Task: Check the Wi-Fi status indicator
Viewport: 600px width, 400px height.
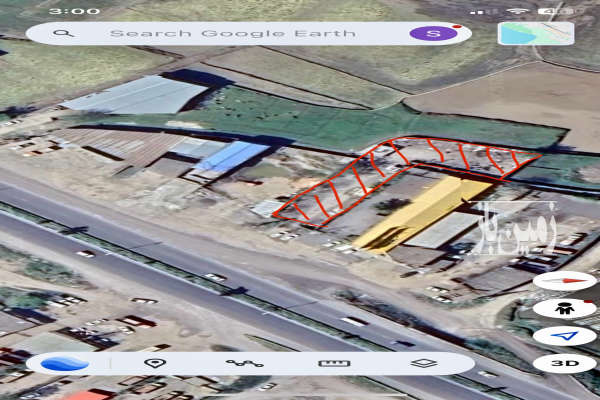Action: [x=517, y=11]
